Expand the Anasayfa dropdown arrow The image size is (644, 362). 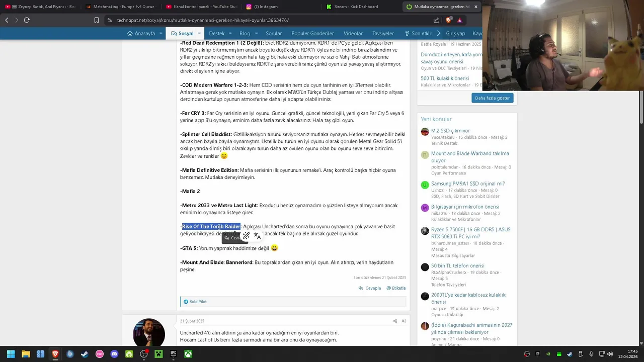(161, 34)
